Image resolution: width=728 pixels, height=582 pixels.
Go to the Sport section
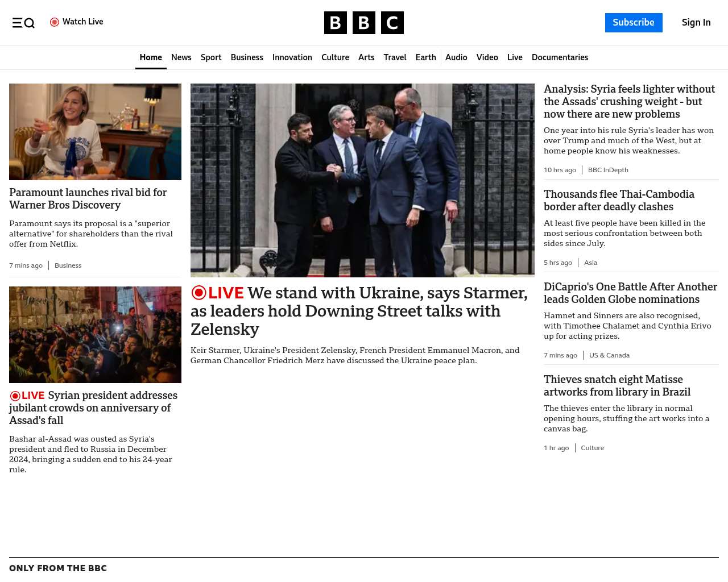click(x=211, y=57)
